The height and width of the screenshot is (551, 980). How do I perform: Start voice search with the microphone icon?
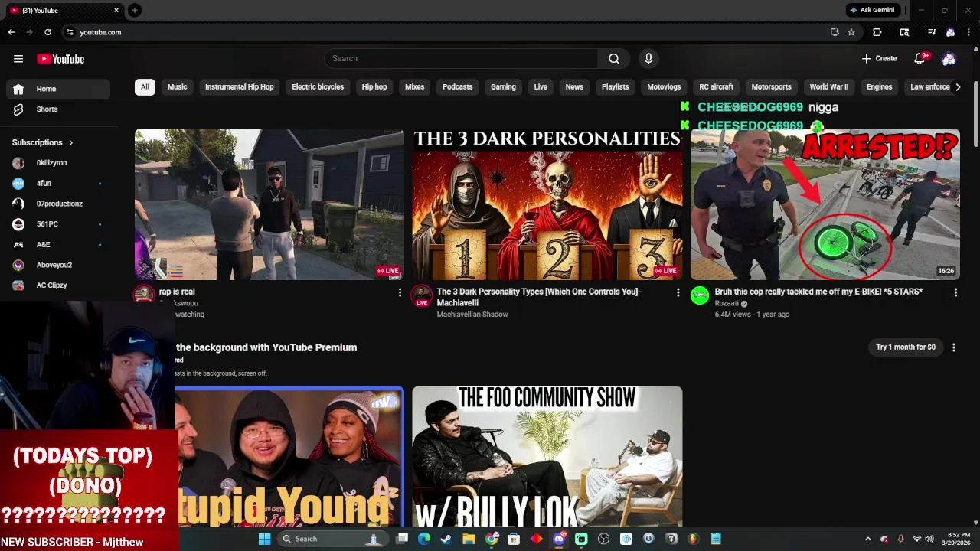tap(648, 58)
